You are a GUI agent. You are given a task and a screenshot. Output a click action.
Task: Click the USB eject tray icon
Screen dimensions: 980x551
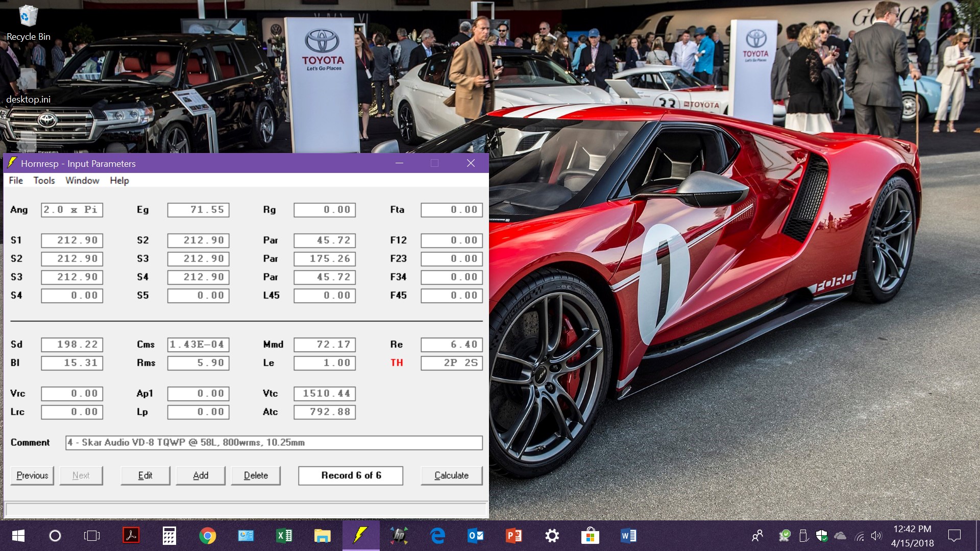pyautogui.click(x=803, y=536)
